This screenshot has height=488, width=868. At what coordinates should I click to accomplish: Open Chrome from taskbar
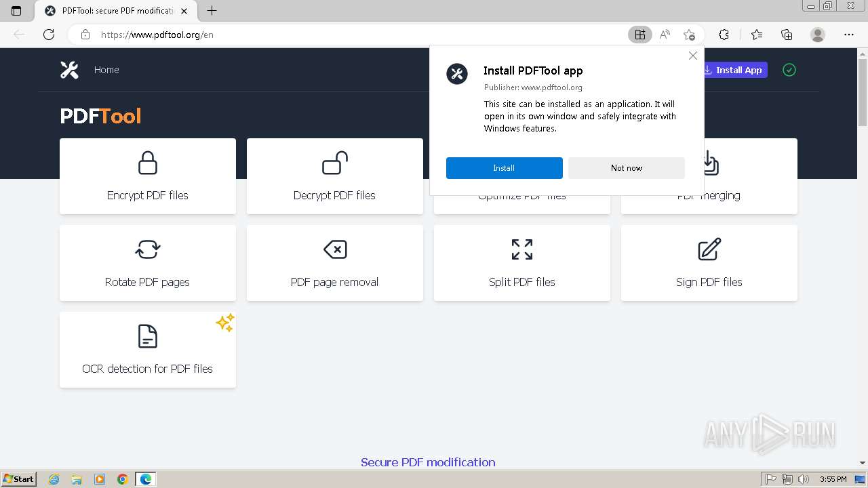[x=123, y=479]
